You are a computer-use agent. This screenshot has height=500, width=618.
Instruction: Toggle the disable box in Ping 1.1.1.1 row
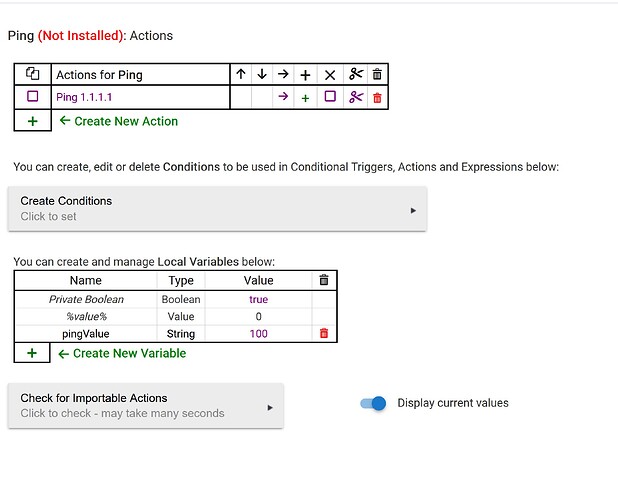[330, 97]
